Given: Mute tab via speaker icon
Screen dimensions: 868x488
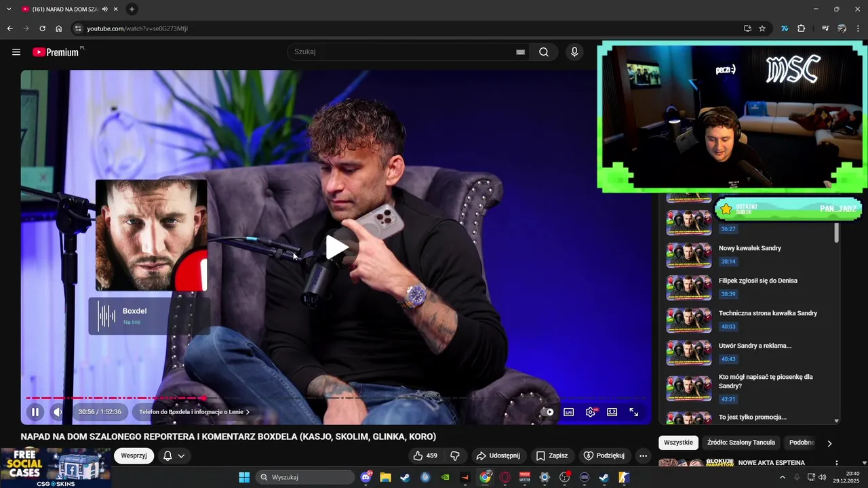Looking at the screenshot, I should pos(104,9).
